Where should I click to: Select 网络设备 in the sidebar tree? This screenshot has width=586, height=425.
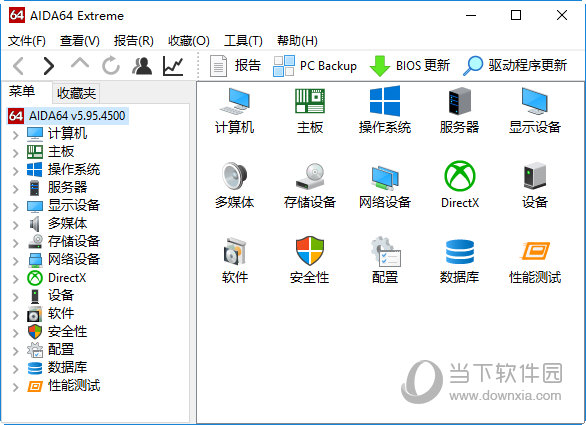[x=63, y=259]
